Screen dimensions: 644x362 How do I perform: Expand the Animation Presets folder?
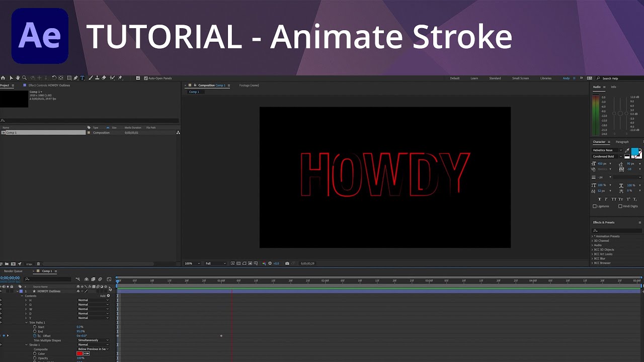coord(592,236)
